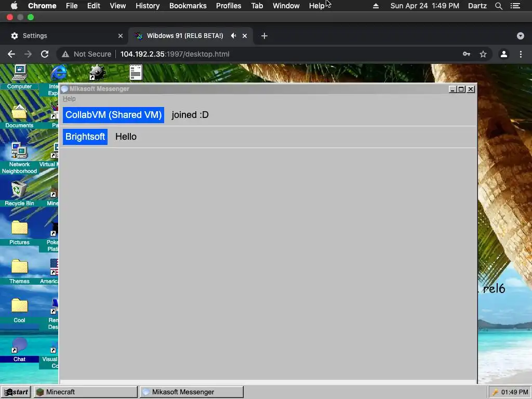Click the Start button on taskbar
The width and height of the screenshot is (532, 399).
(16, 392)
